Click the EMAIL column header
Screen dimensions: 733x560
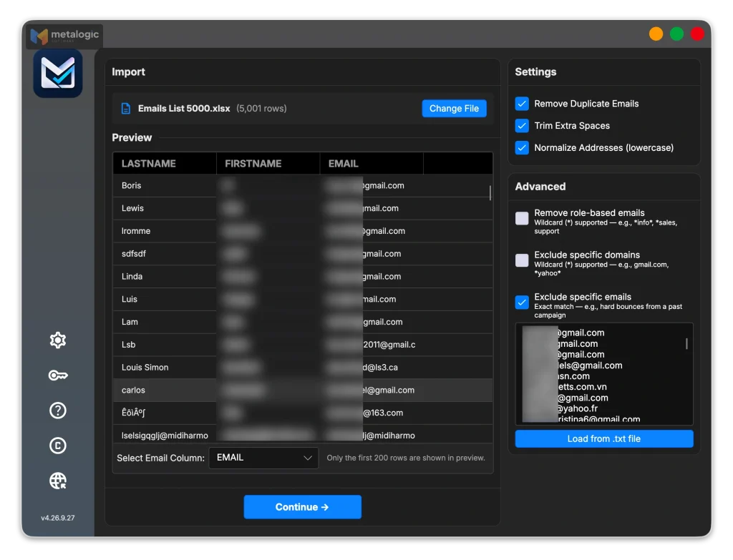click(x=372, y=164)
